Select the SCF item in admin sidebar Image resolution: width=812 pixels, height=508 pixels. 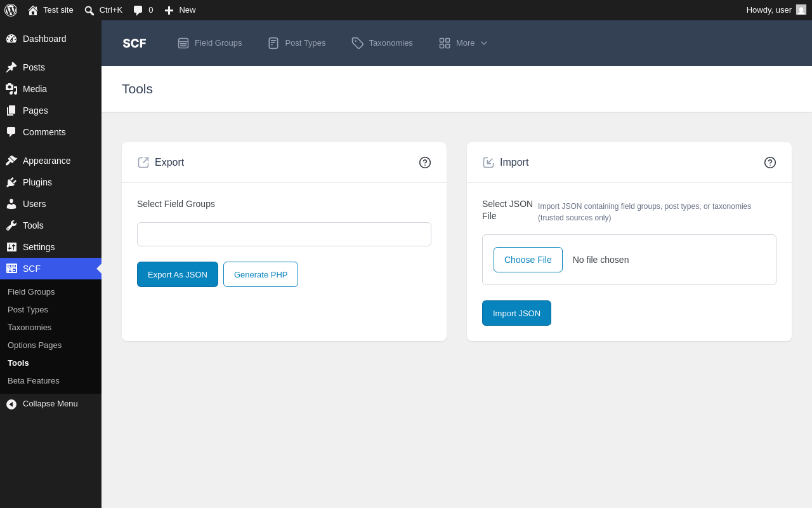(x=51, y=269)
